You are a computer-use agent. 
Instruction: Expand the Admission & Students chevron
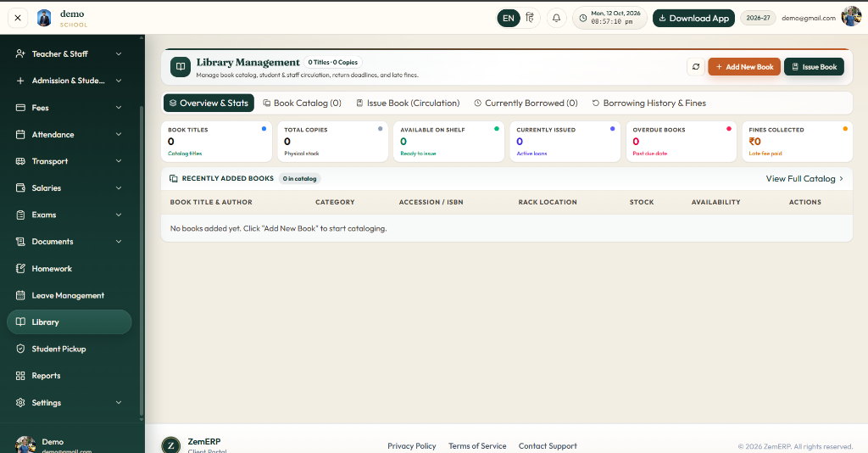point(119,81)
